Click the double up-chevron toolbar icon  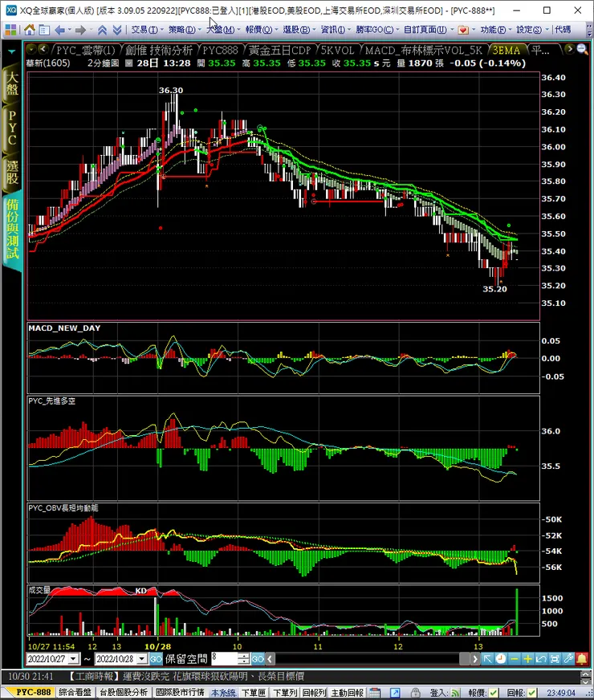pos(102,30)
